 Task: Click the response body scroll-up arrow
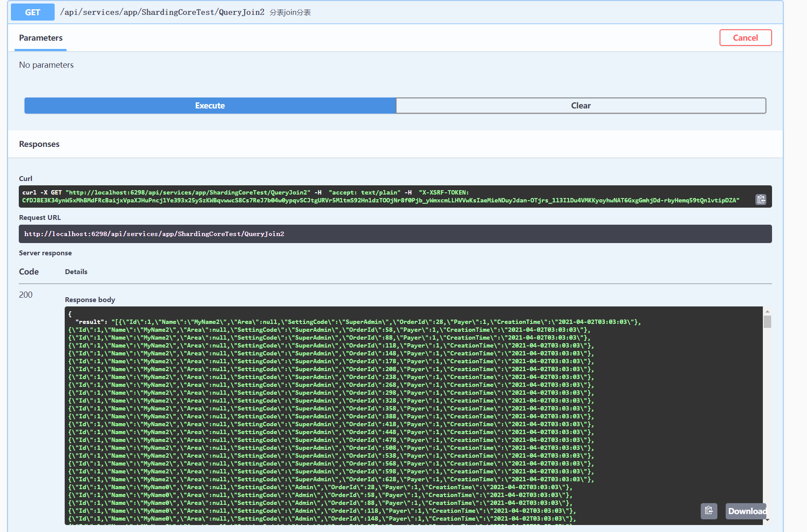pos(767,311)
